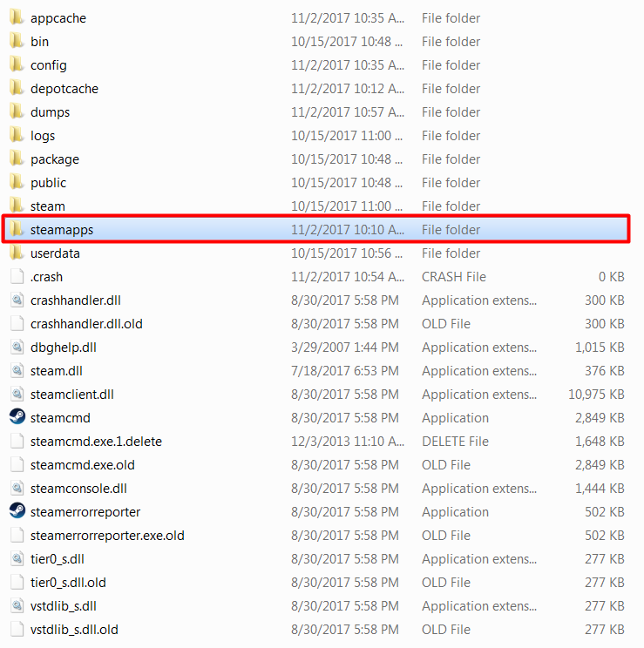Click the package folder icon
Image resolution: width=644 pixels, height=648 pixels.
click(17, 159)
